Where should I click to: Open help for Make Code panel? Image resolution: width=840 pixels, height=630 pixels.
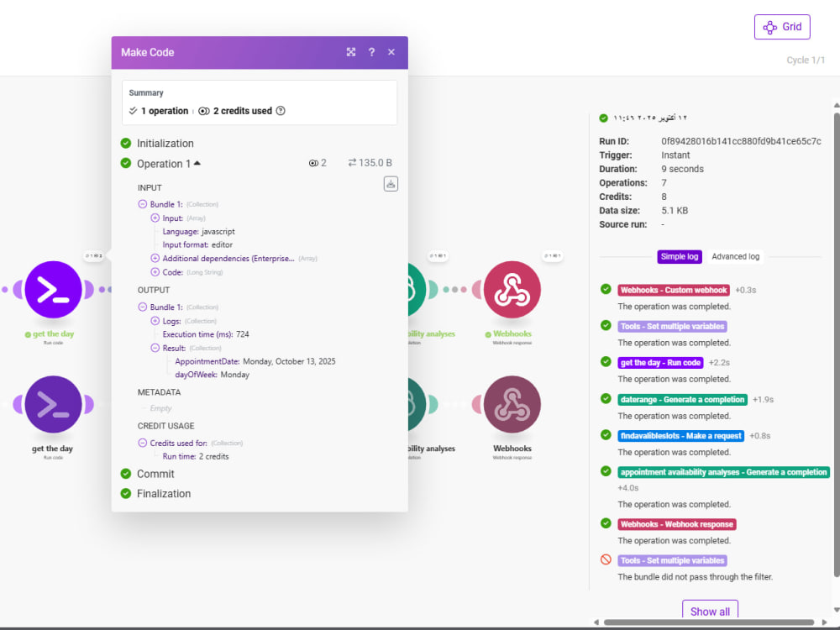pos(371,52)
